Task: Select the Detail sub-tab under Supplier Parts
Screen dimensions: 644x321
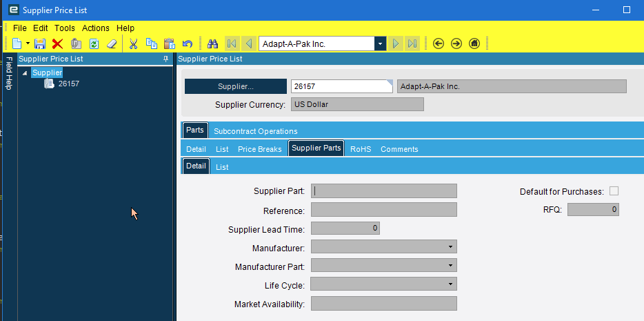Action: pos(196,166)
